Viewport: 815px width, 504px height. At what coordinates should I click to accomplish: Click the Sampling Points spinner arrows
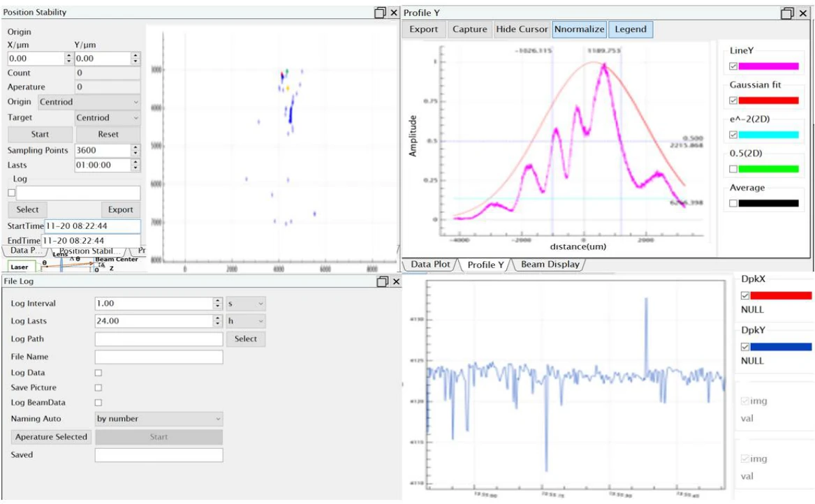click(x=135, y=150)
